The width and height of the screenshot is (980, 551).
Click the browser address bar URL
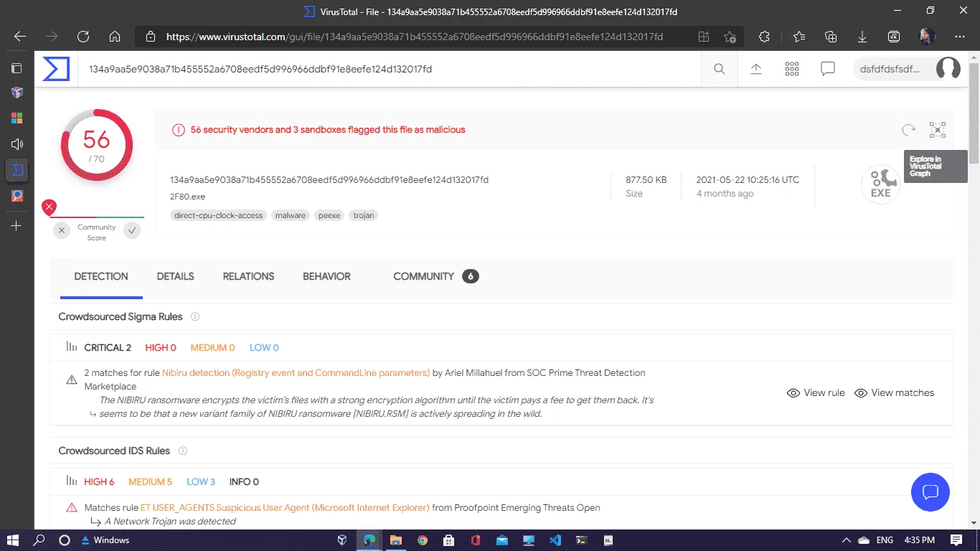pyautogui.click(x=415, y=37)
